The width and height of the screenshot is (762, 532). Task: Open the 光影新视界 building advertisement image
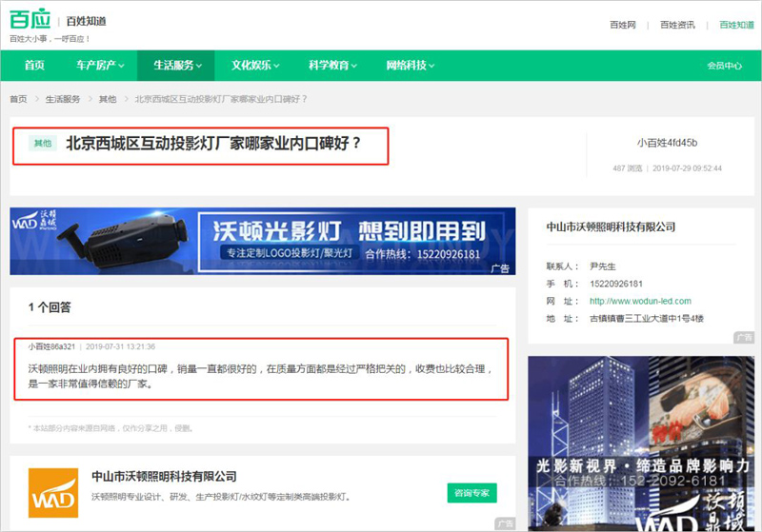[641, 443]
